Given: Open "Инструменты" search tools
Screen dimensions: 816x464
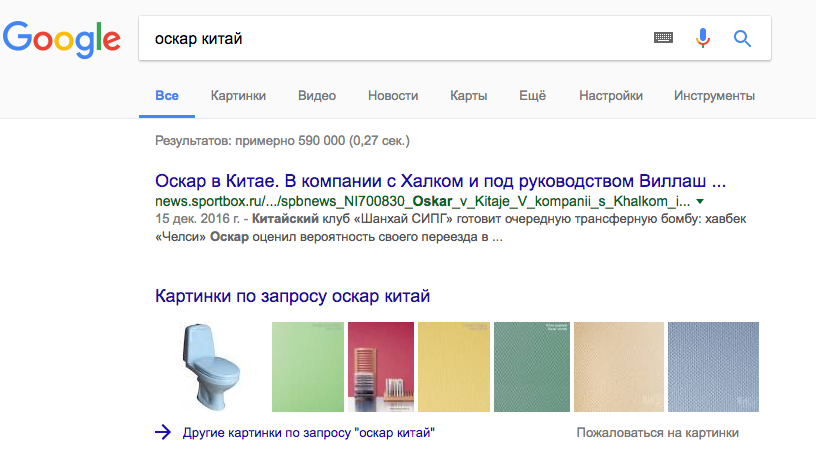Looking at the screenshot, I should pyautogui.click(x=714, y=96).
